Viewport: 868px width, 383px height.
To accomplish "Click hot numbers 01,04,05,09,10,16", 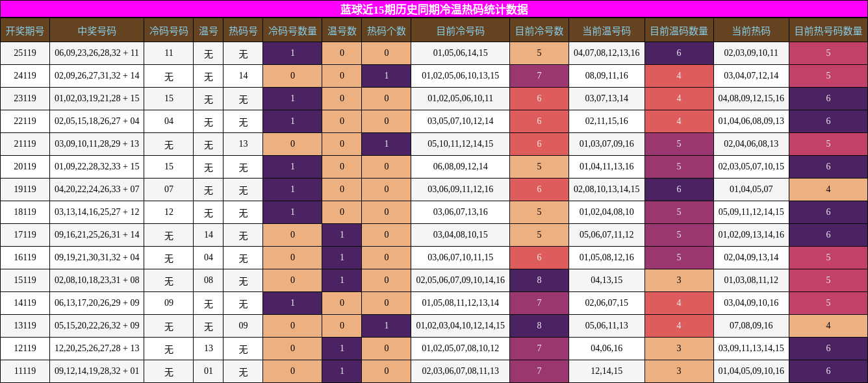I will 751,371.
